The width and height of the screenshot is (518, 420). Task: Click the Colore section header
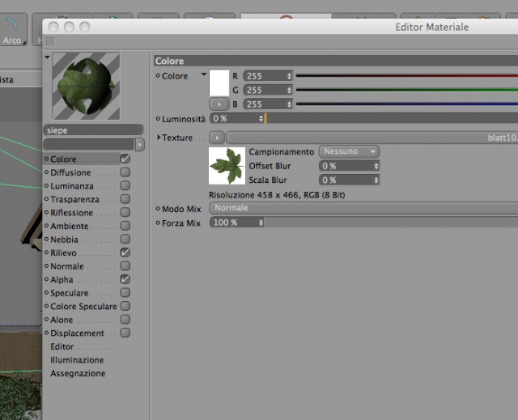tap(336, 61)
